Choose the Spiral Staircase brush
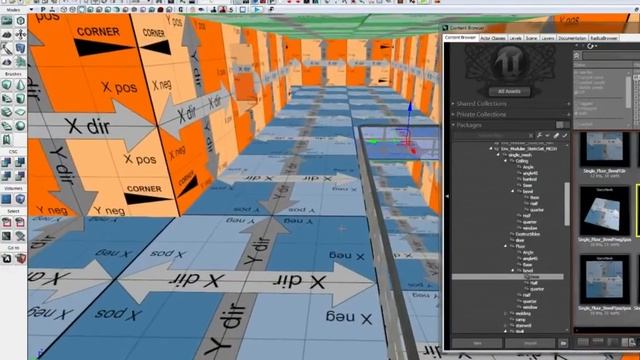 (x=7, y=126)
